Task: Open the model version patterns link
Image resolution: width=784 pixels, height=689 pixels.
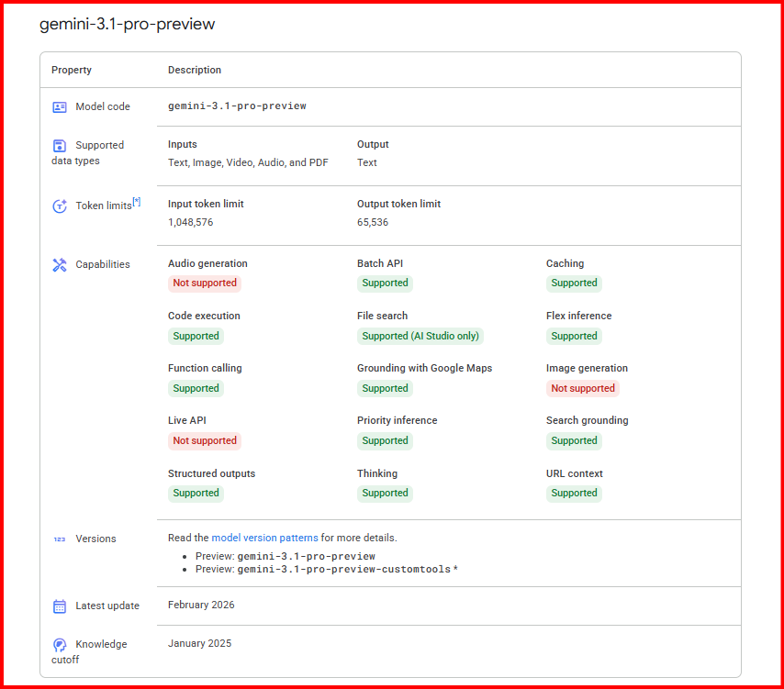Action: pyautogui.click(x=264, y=538)
